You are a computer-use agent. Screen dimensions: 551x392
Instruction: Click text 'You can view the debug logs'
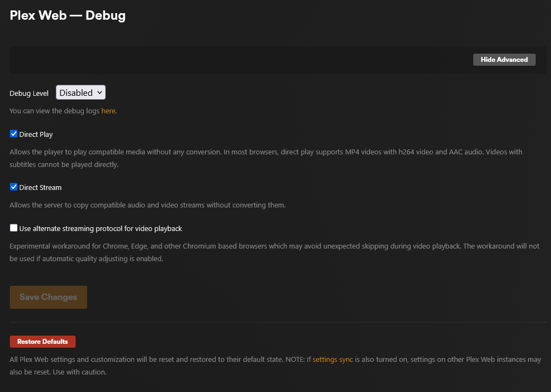coord(54,111)
